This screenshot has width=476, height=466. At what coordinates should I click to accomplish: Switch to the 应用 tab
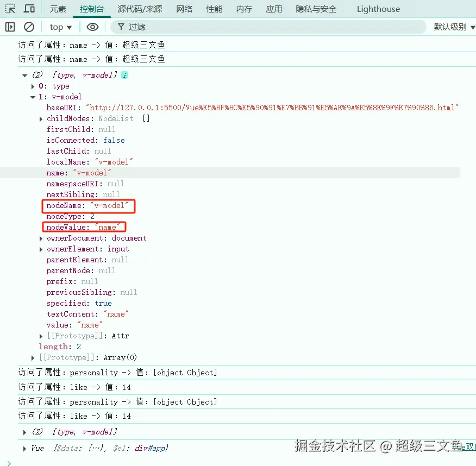pyautogui.click(x=274, y=9)
